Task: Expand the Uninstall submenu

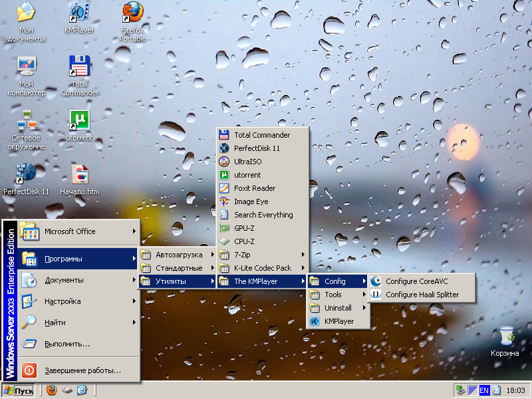Action: (338, 308)
